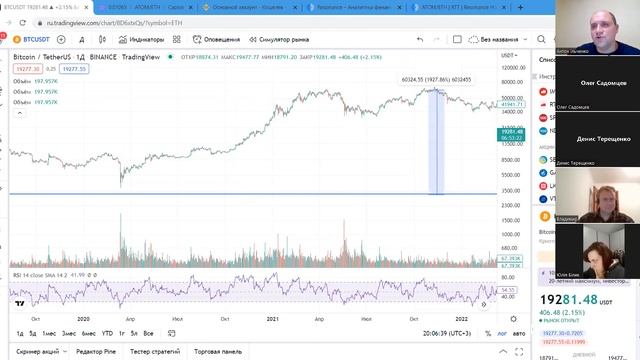The height and width of the screenshot is (360, 640).
Task: Click the 60324.55 measurement label on chart
Action: [x=436, y=80]
